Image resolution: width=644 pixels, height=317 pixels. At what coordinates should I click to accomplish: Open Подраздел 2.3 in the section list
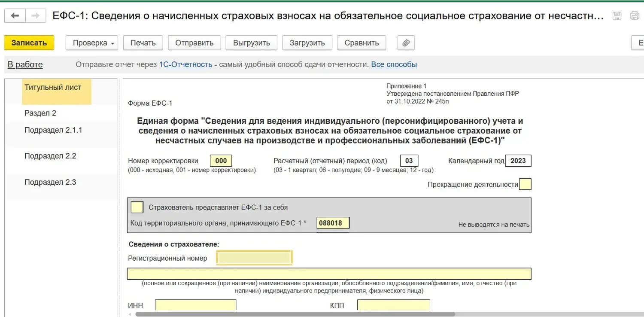(x=50, y=182)
